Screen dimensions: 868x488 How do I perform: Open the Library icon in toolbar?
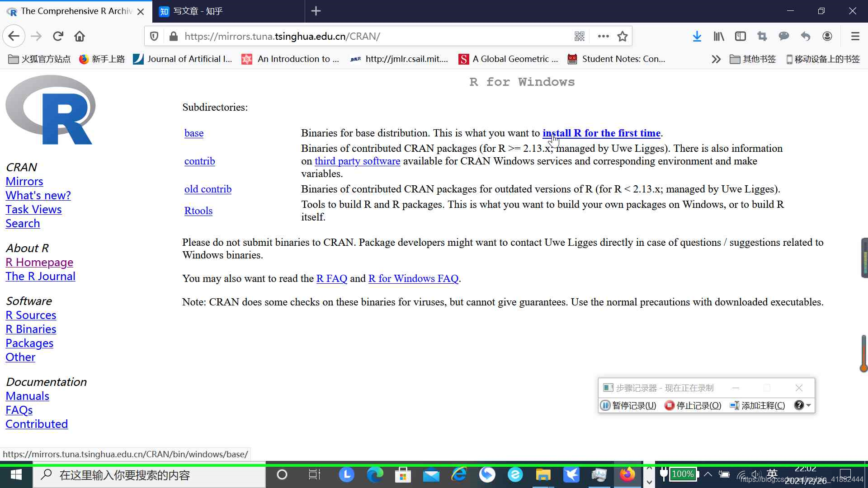[718, 36]
